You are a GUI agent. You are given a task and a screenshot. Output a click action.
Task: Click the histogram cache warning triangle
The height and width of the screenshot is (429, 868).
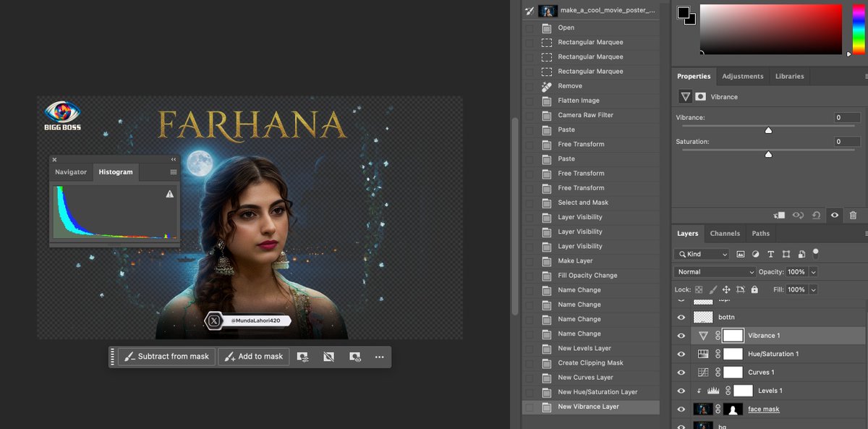tap(170, 194)
